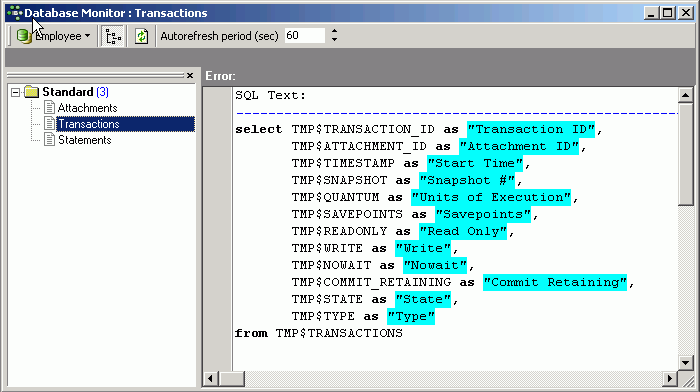Image resolution: width=700 pixels, height=392 pixels.
Task: Click the vertical scrollbar down arrow
Action: tap(685, 363)
